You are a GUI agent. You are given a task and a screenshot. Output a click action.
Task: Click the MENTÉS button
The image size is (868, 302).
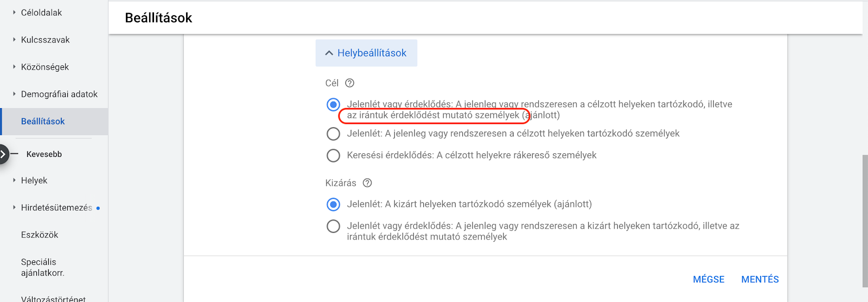(x=760, y=279)
